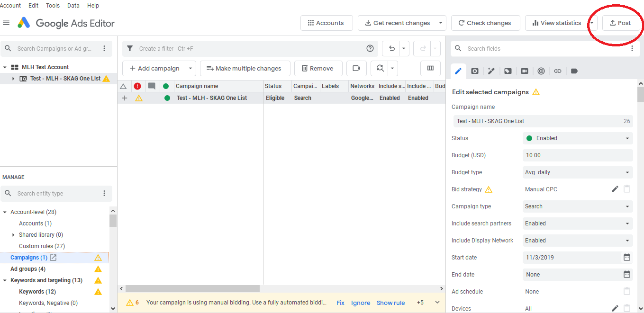Select the pencil edit tab
Viewport: 644px width, 313px height.
(x=458, y=71)
